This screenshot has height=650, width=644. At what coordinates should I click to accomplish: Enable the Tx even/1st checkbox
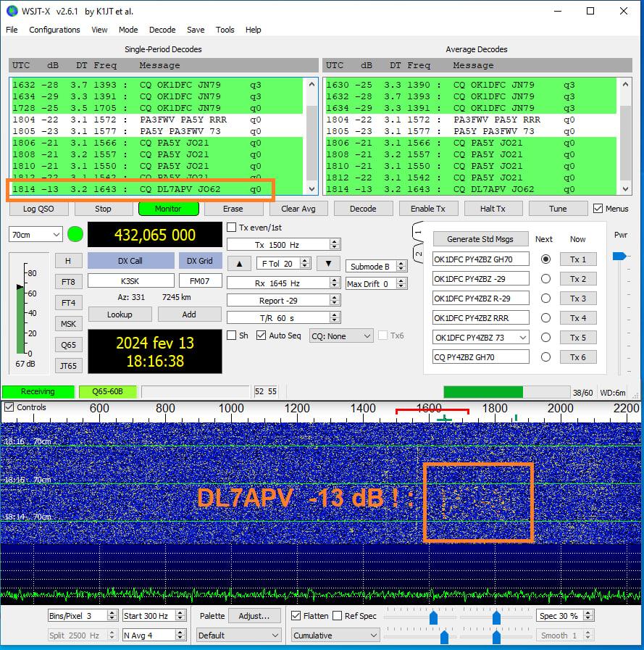point(232,228)
